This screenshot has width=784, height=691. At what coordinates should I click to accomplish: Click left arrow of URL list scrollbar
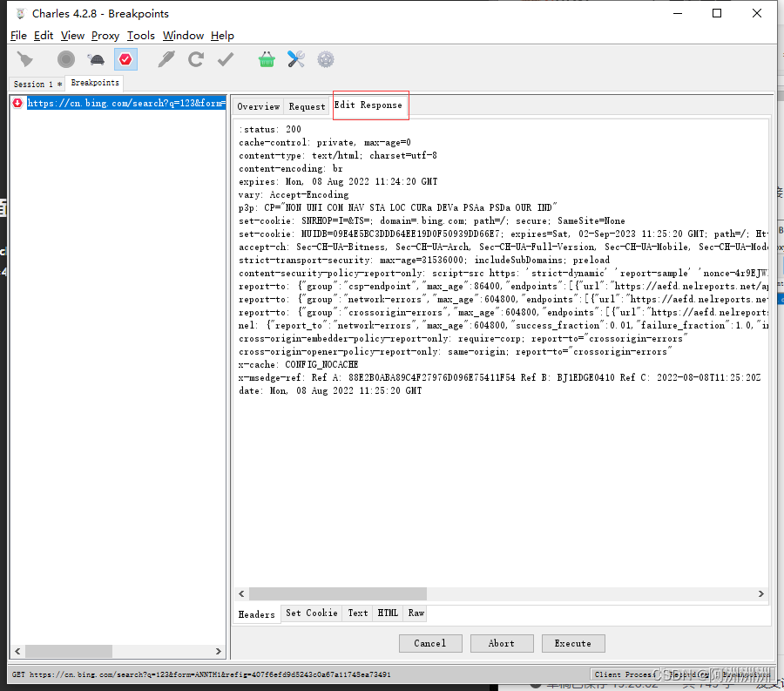(x=17, y=651)
